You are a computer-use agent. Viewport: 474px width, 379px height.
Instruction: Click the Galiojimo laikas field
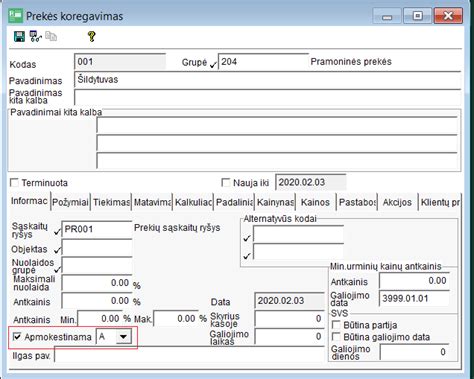tap(289, 337)
